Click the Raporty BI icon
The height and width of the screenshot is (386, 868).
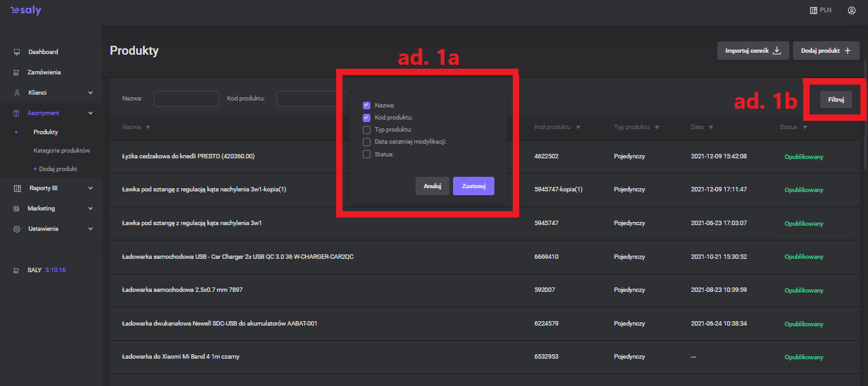pos(17,188)
